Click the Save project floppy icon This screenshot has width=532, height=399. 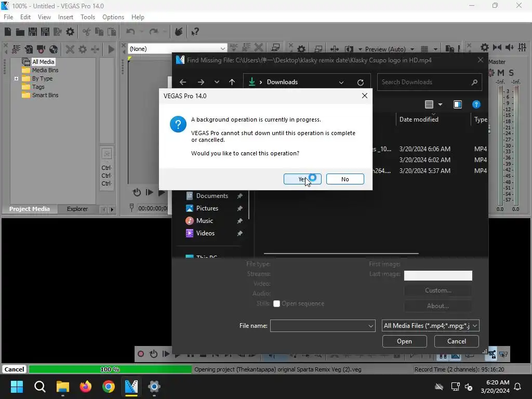coord(33,32)
